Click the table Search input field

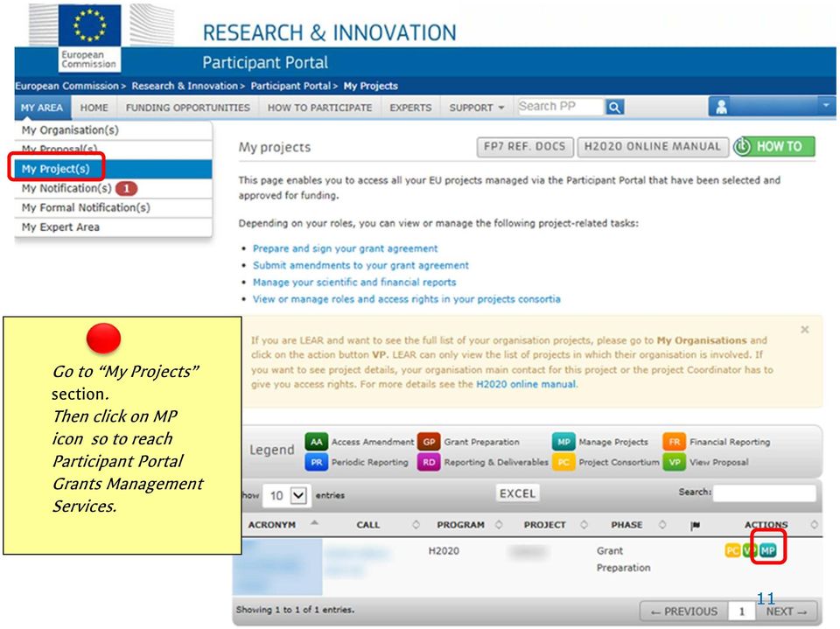click(765, 493)
